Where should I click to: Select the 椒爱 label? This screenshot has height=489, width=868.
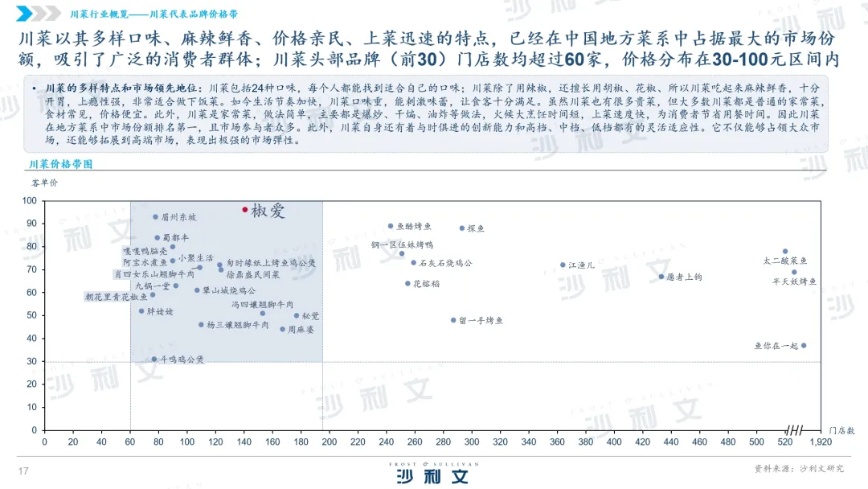click(x=268, y=211)
